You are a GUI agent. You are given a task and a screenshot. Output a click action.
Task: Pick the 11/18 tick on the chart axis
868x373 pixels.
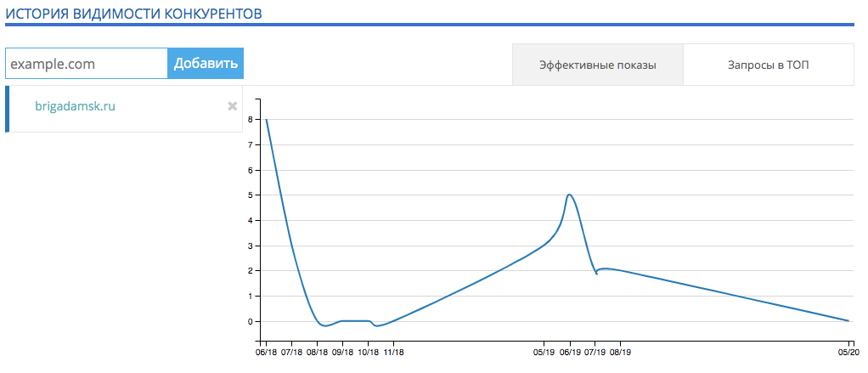pos(393,350)
